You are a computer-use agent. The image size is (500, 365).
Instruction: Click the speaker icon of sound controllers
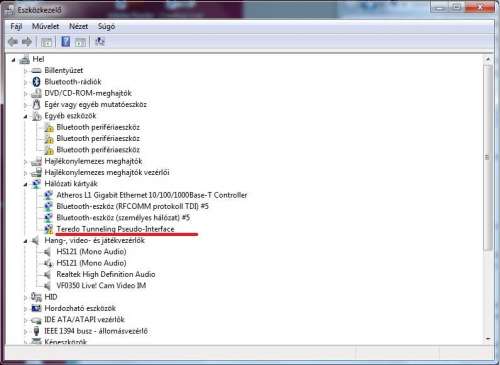click(36, 241)
